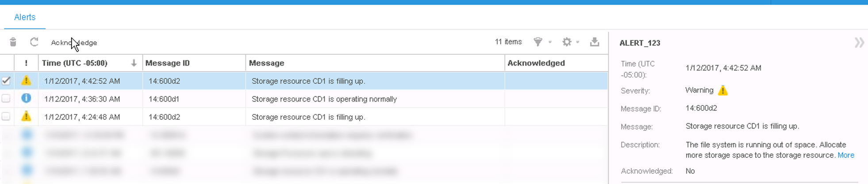
Task: Open the More link in Description
Action: click(846, 155)
